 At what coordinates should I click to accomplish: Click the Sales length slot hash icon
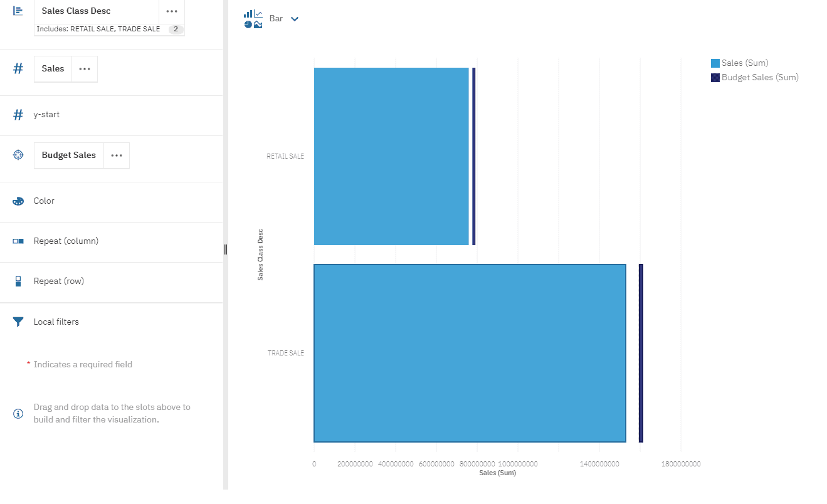coord(18,69)
